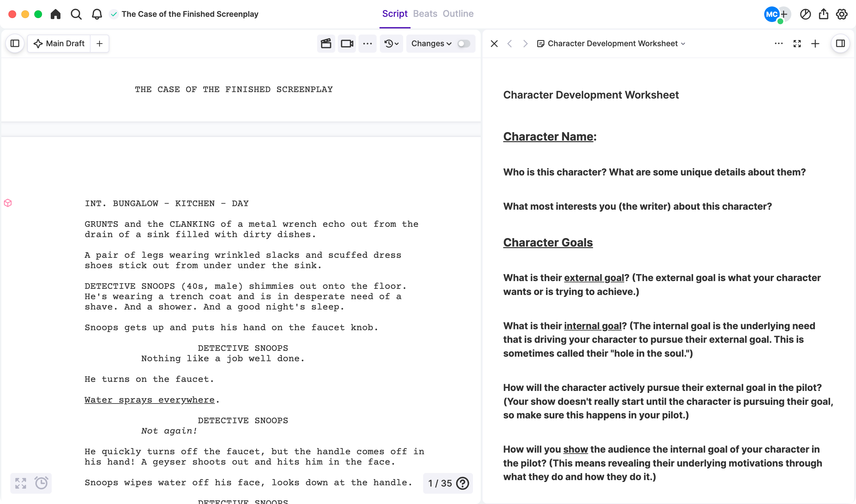Open the stats gauge icon
The height and width of the screenshot is (504, 856).
pos(805,14)
